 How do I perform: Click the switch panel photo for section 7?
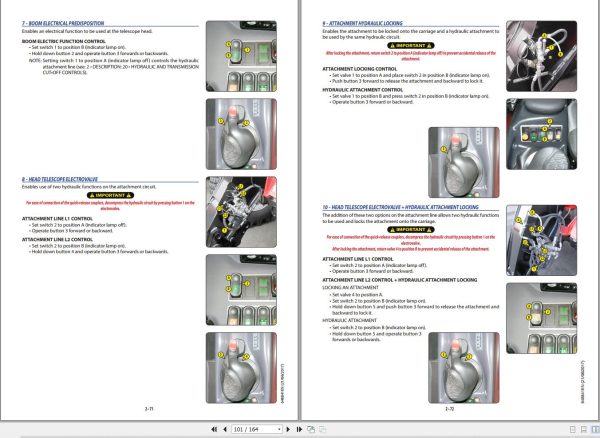coord(241,56)
